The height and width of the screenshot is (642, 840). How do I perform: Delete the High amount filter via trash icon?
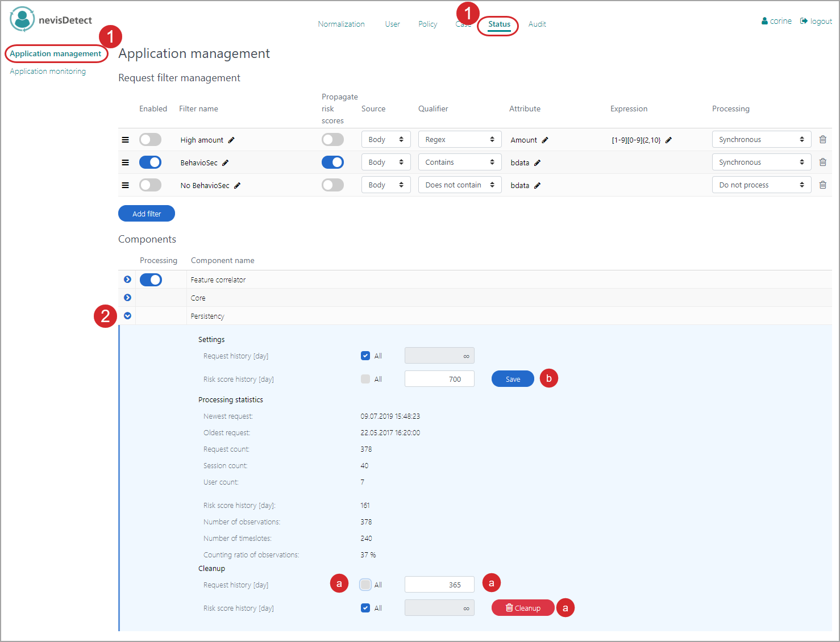(x=822, y=140)
